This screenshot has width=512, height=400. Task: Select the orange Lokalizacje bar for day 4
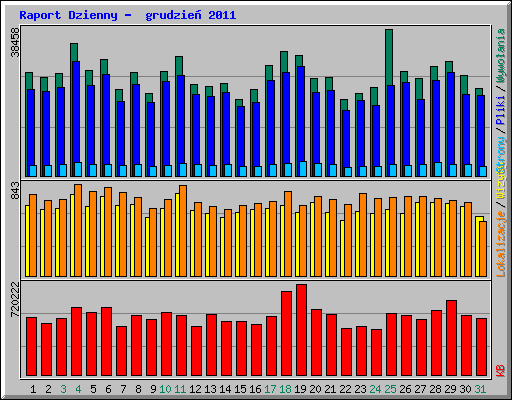click(x=78, y=230)
